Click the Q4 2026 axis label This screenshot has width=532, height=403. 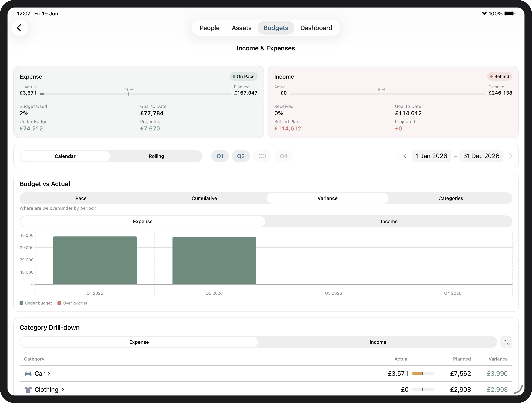click(x=453, y=293)
